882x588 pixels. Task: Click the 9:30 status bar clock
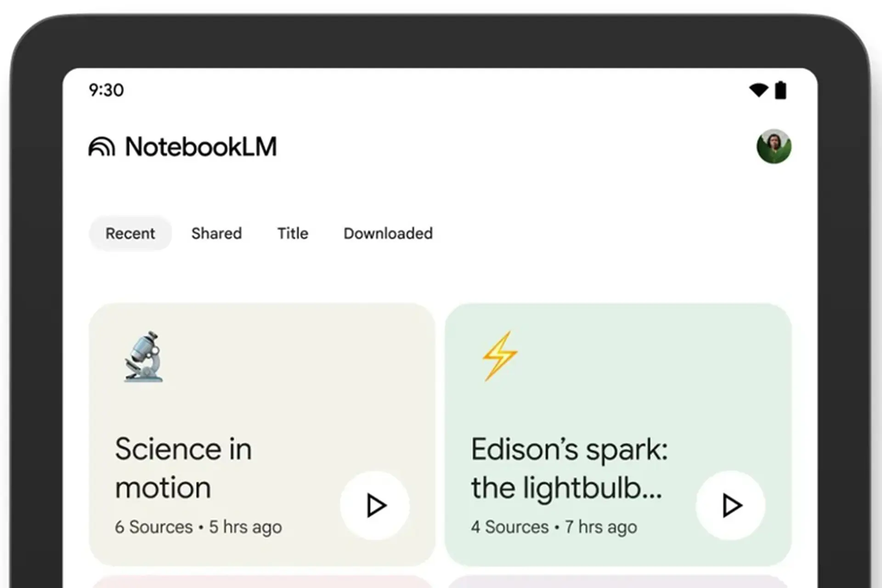coord(106,90)
